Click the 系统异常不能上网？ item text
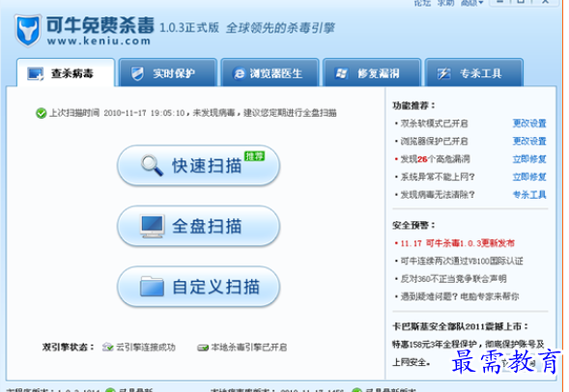This screenshot has width=569, height=392. pyautogui.click(x=438, y=177)
